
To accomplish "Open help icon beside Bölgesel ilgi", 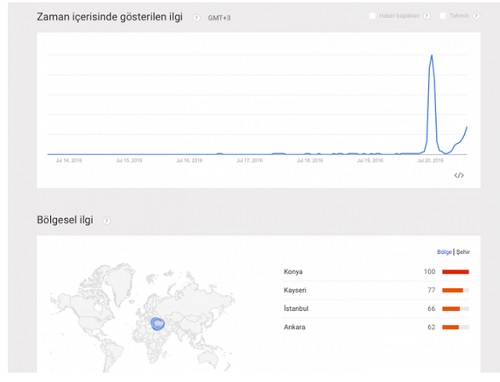I will click(x=107, y=221).
